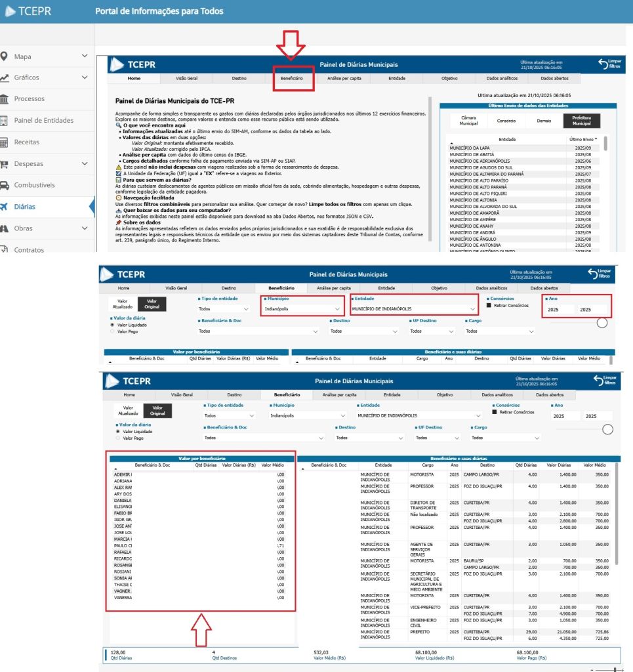The image size is (633, 672).
Task: Expand the Mapa sidebar chevron
Action: tap(85, 56)
